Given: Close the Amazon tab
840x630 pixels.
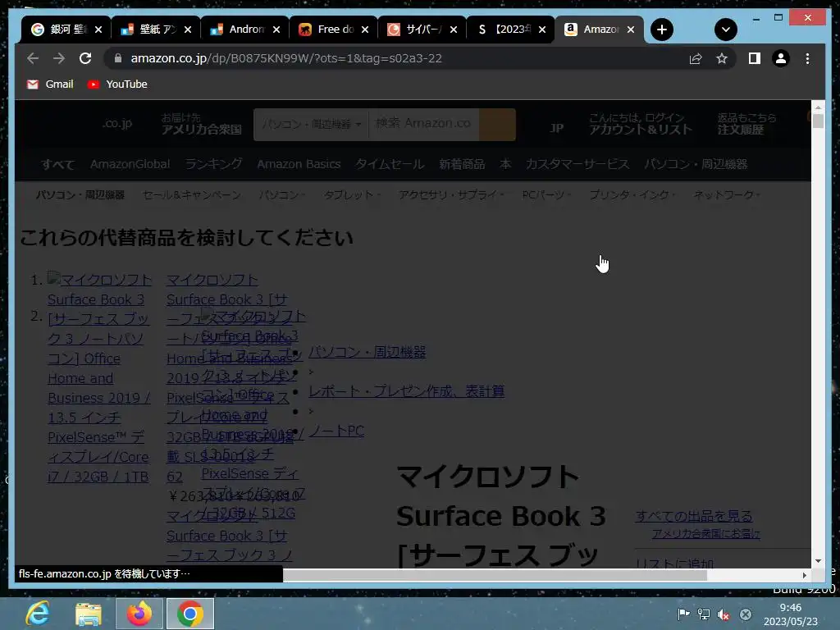Looking at the screenshot, I should (x=631, y=30).
